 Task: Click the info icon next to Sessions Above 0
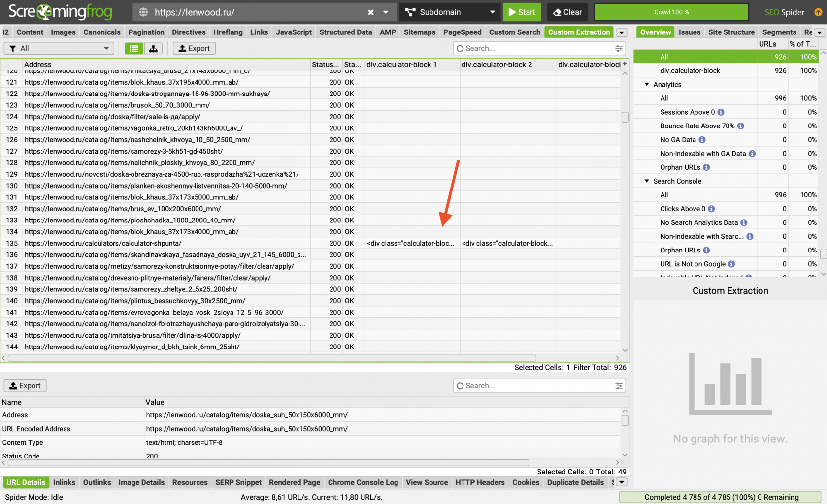(x=721, y=112)
